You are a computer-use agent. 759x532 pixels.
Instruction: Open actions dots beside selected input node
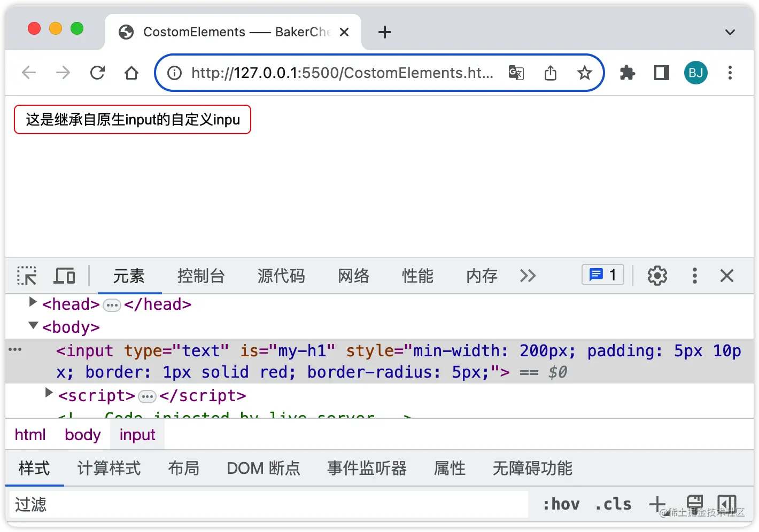pyautogui.click(x=15, y=350)
